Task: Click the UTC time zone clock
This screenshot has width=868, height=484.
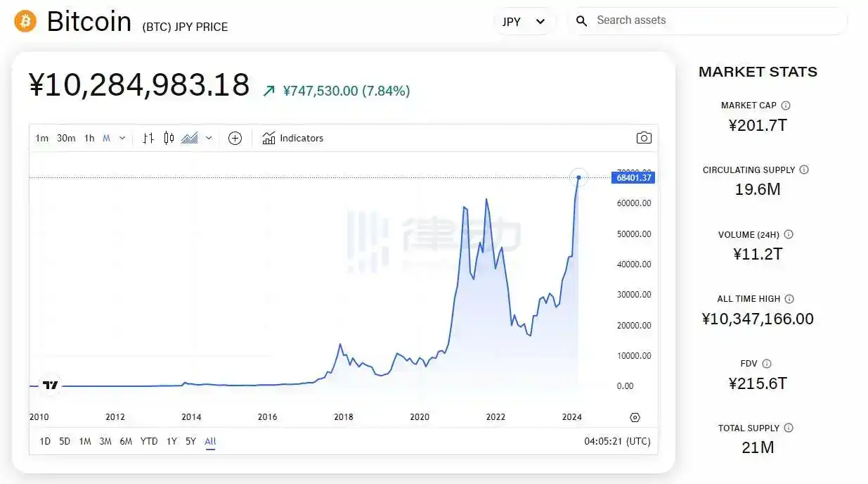Action: pos(617,442)
